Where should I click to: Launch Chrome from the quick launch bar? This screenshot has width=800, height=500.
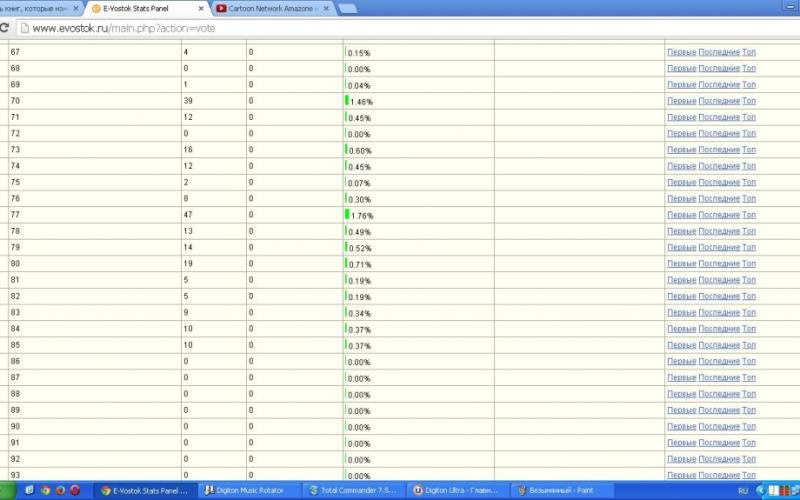[45, 491]
